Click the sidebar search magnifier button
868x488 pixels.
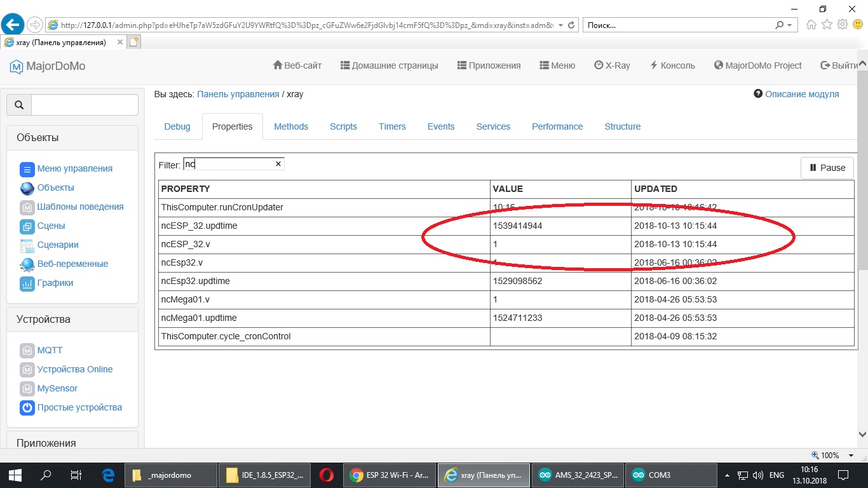[x=19, y=105]
